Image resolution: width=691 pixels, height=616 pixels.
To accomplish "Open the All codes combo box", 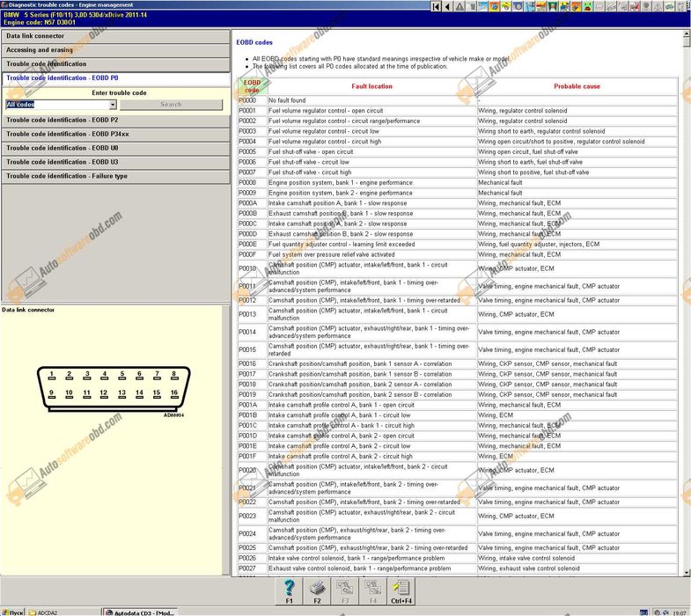I will pos(62,105).
